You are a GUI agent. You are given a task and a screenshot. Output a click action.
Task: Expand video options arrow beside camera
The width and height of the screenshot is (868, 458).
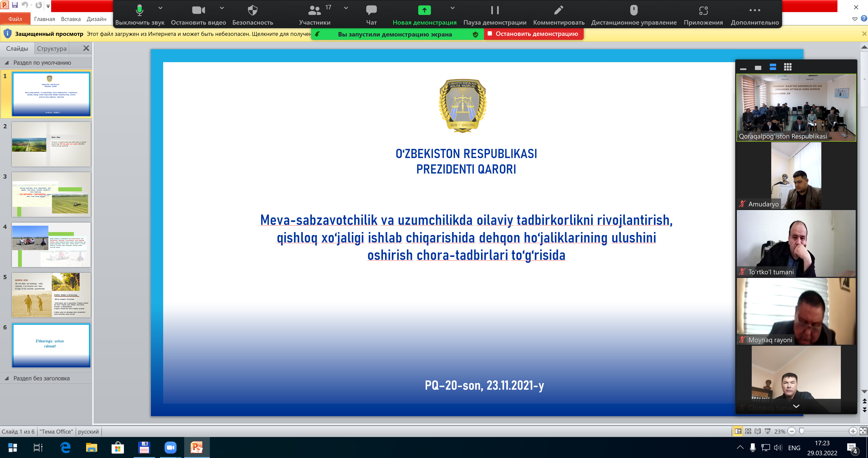(x=222, y=8)
